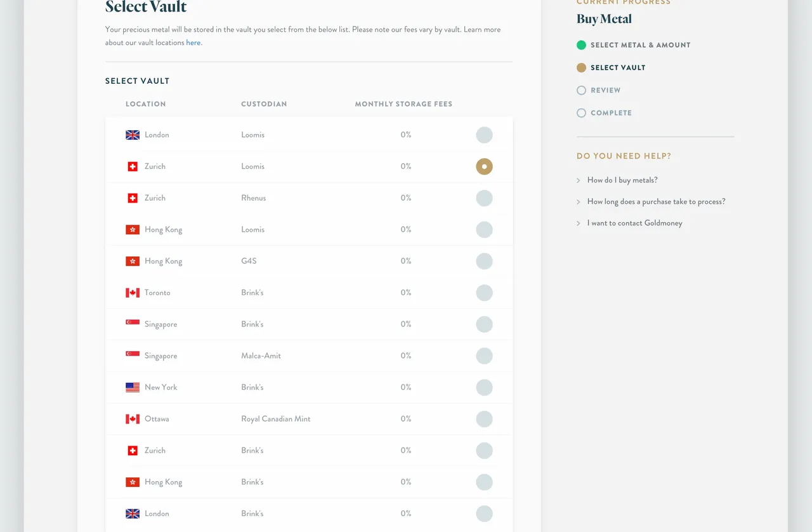This screenshot has height=532, width=812.
Task: Click the 'Rhenus' custodian name
Action: click(x=254, y=198)
